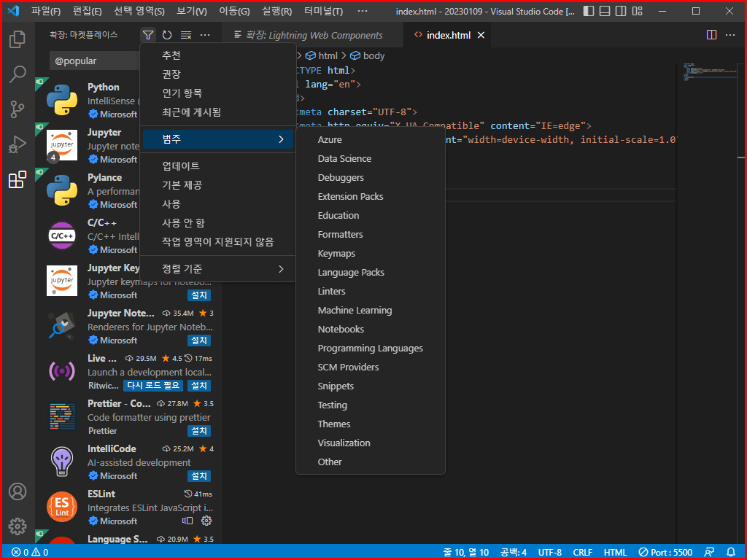The image size is (747, 560).
Task: Click the @popular search field
Action: coord(96,61)
